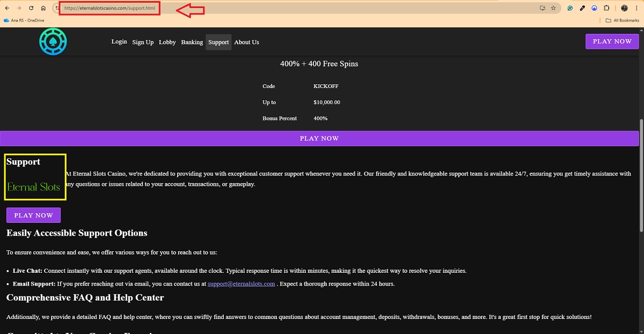
Task: Activate the eyedropper color picker extension
Action: coord(582,8)
